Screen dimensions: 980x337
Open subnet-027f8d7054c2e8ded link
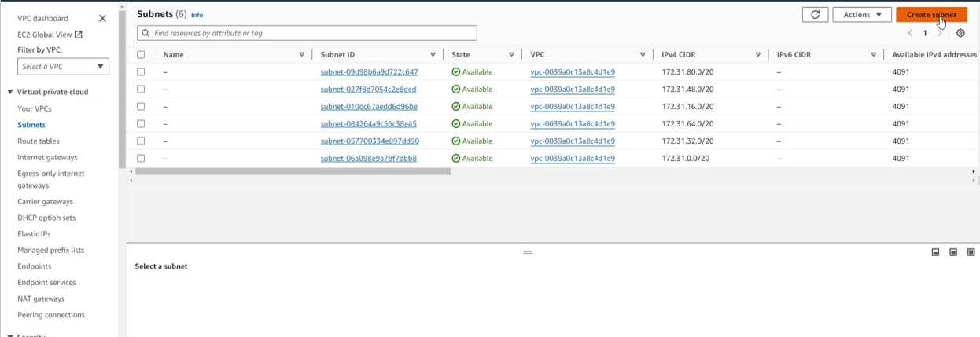(x=368, y=90)
